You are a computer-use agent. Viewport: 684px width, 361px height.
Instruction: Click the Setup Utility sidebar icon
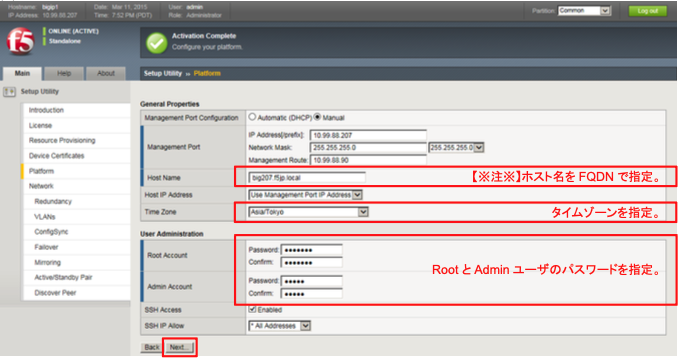tap(9, 92)
